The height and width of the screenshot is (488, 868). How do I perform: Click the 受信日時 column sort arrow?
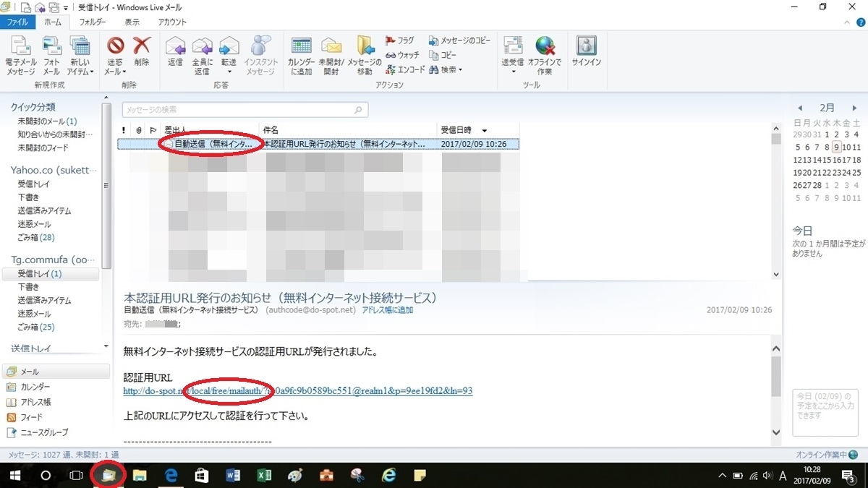pyautogui.click(x=485, y=131)
